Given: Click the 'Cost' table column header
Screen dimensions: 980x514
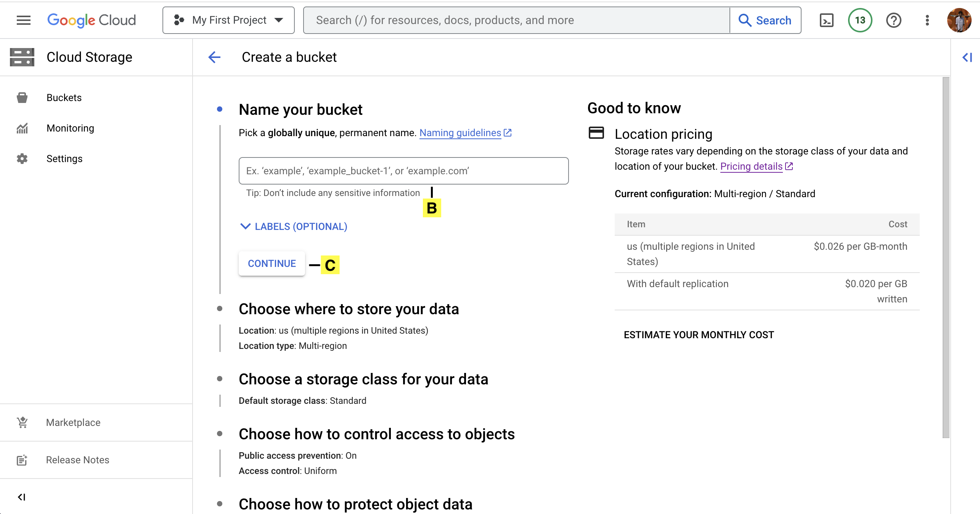Looking at the screenshot, I should click(898, 224).
